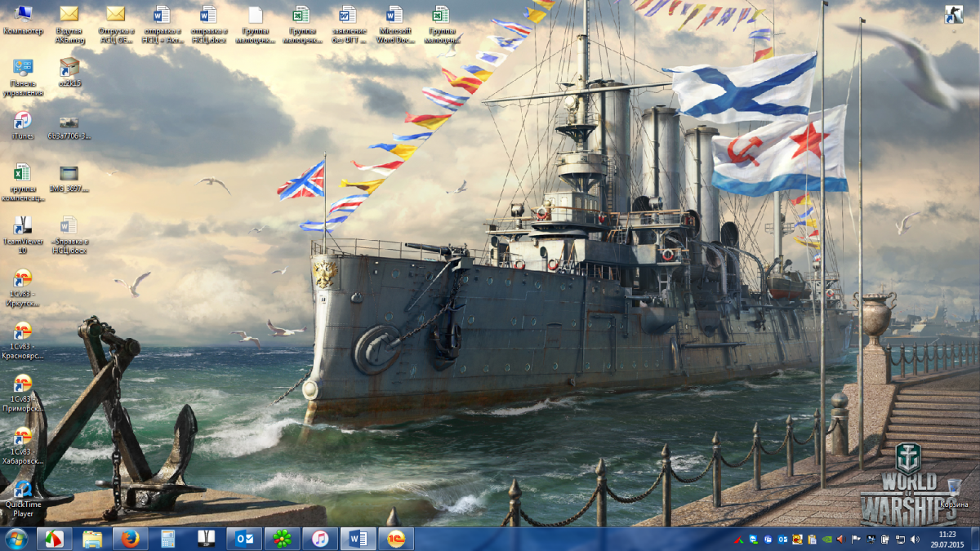The image size is (980, 551).
Task: Open the Компьютер desktop icon
Action: [23, 21]
